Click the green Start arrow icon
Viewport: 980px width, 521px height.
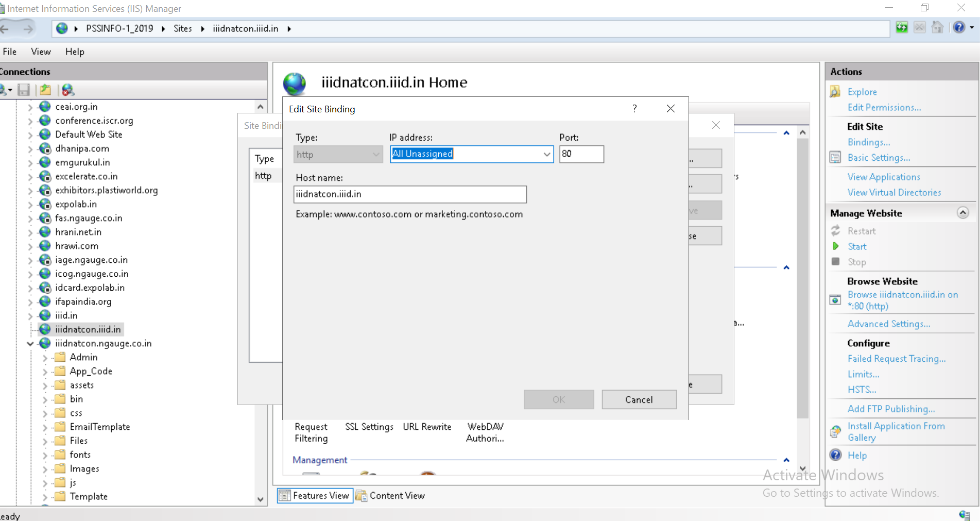[x=836, y=246]
